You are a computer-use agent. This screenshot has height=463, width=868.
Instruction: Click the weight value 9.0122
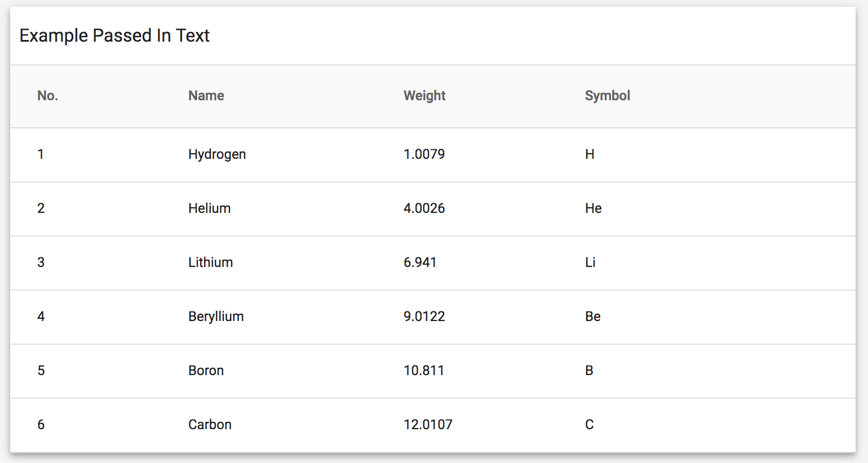point(424,317)
